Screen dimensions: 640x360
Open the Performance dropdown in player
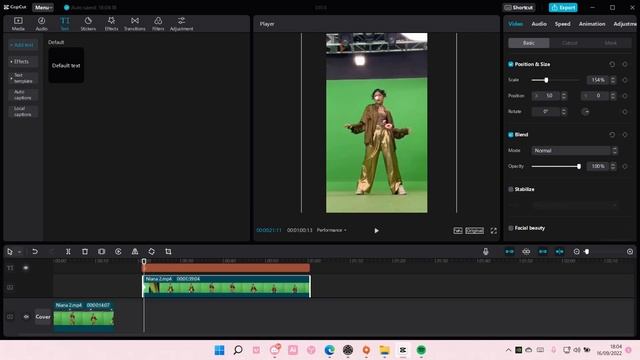(x=331, y=230)
